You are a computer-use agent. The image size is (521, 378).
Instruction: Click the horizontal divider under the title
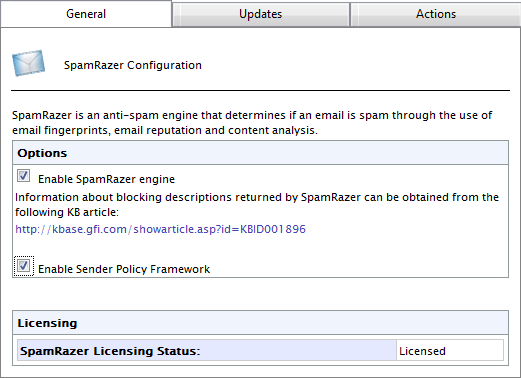[x=260, y=90]
